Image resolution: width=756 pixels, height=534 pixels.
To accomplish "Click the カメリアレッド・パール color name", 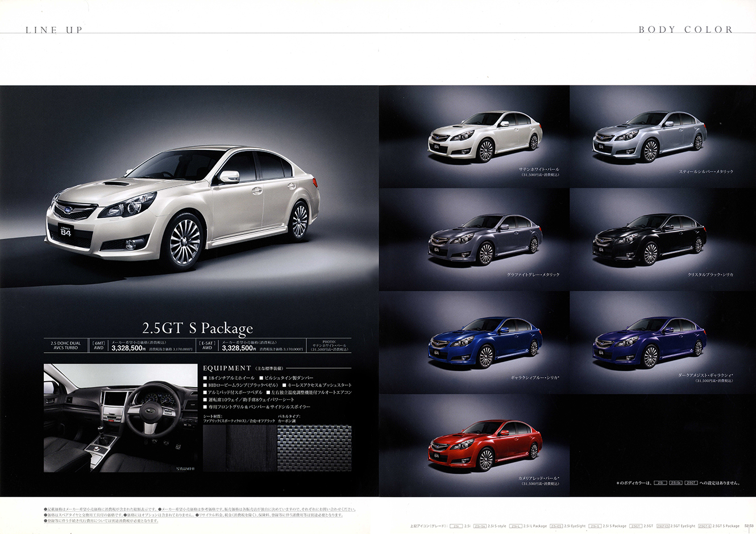I will pos(539,479).
